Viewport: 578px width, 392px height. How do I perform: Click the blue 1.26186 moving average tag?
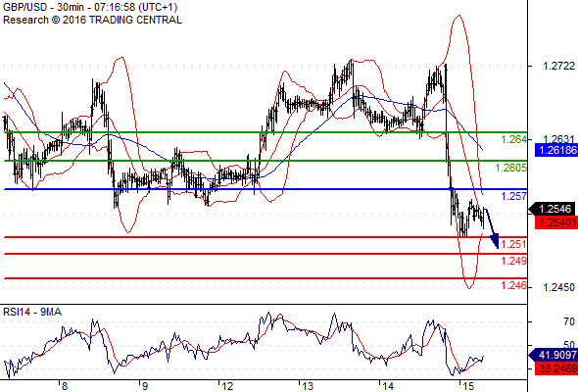(556, 150)
